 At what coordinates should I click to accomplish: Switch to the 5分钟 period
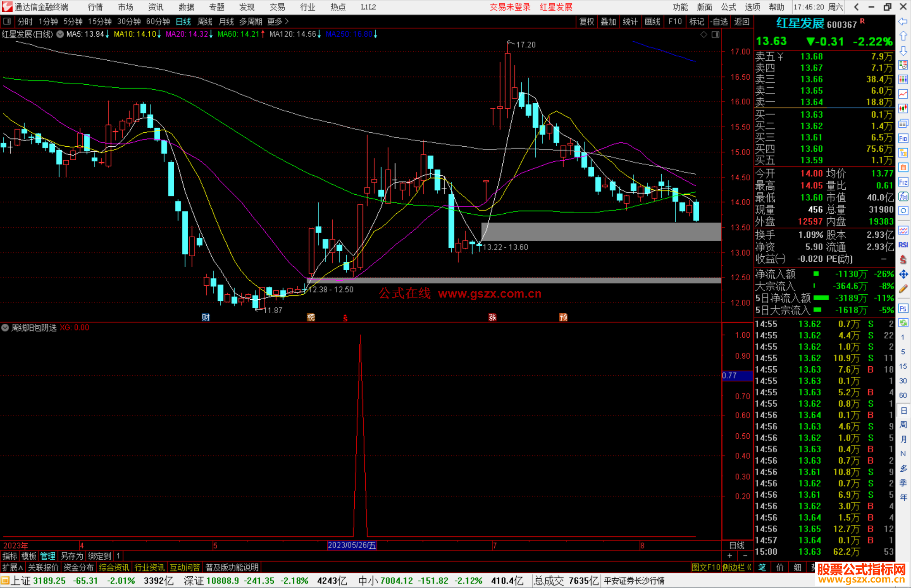(x=73, y=21)
